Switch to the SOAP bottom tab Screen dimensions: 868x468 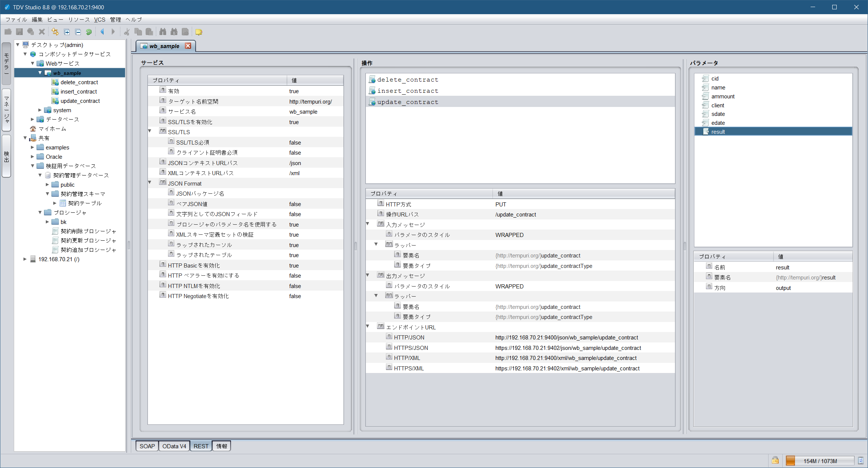pos(147,446)
